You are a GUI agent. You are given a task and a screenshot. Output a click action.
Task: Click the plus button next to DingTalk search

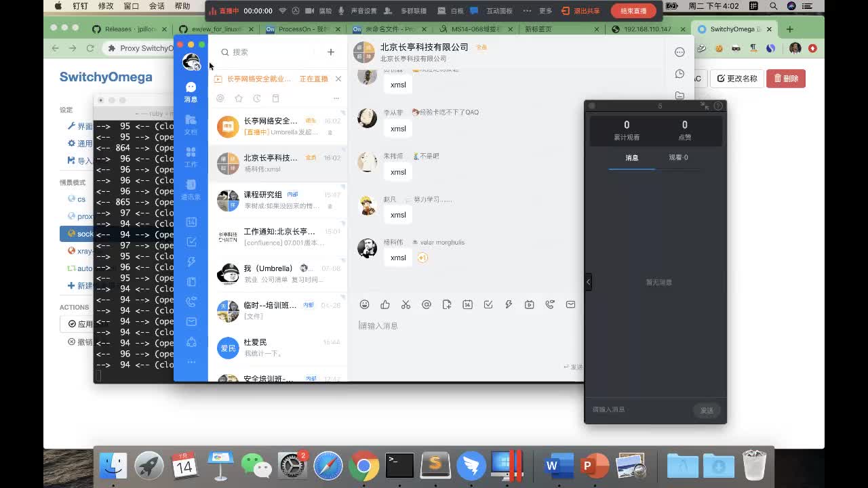point(331,52)
